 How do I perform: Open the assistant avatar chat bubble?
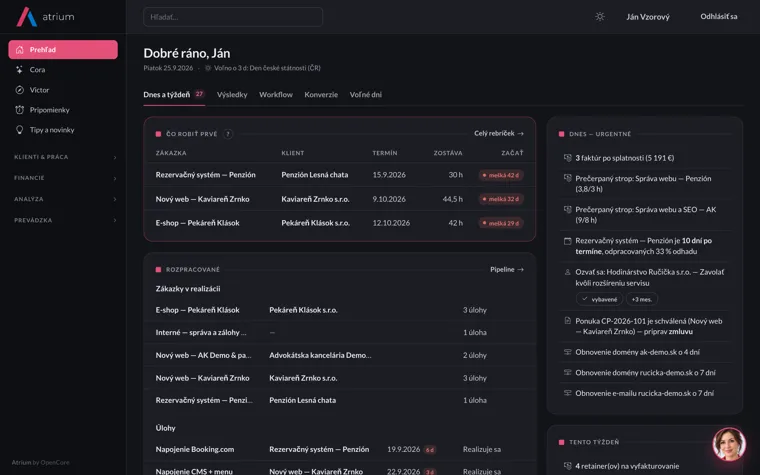tap(728, 444)
